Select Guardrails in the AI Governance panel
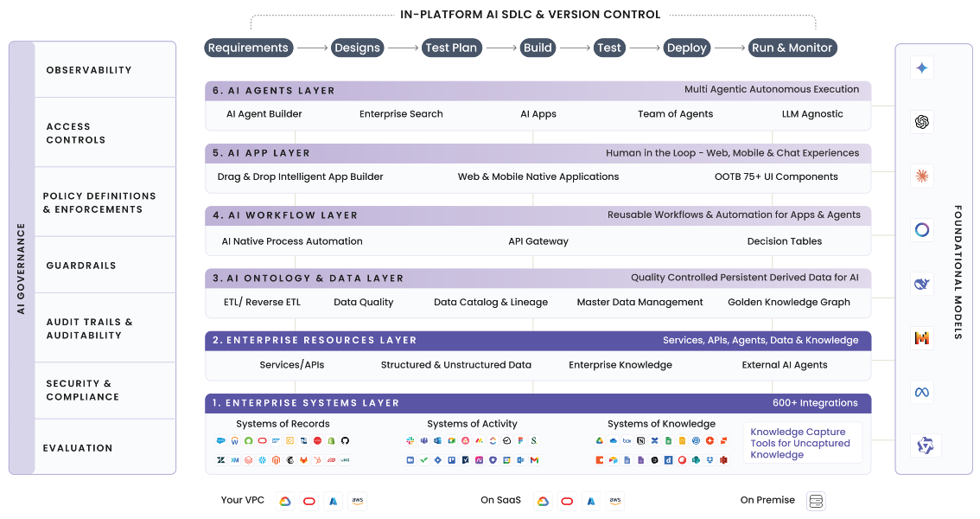980x519 pixels. [81, 266]
